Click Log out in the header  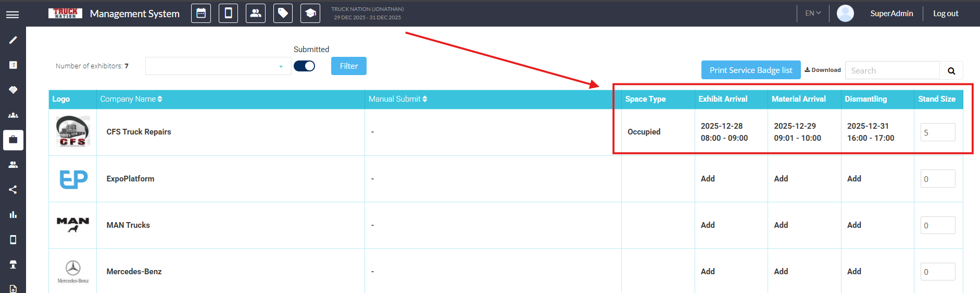click(x=945, y=14)
